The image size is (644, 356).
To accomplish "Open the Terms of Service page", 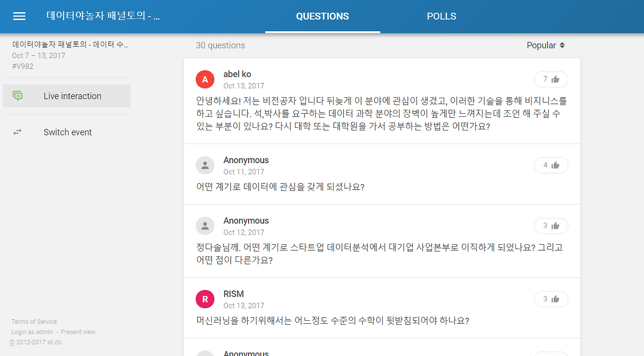I will 34,321.
